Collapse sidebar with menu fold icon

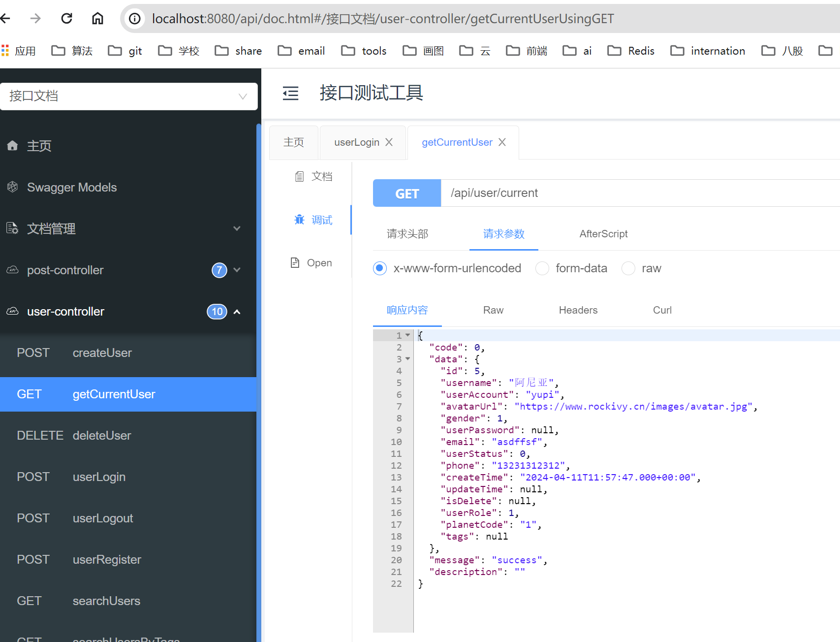coord(290,93)
